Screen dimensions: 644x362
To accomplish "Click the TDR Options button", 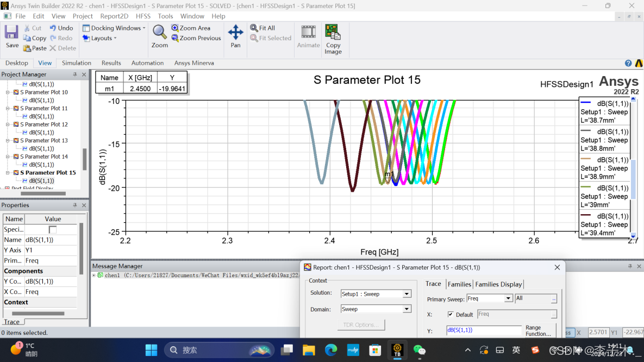I will pyautogui.click(x=361, y=324).
